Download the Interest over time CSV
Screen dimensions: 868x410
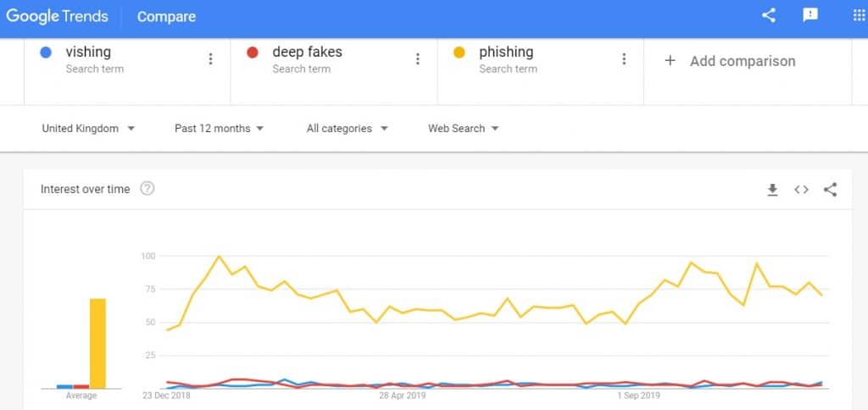click(x=772, y=190)
